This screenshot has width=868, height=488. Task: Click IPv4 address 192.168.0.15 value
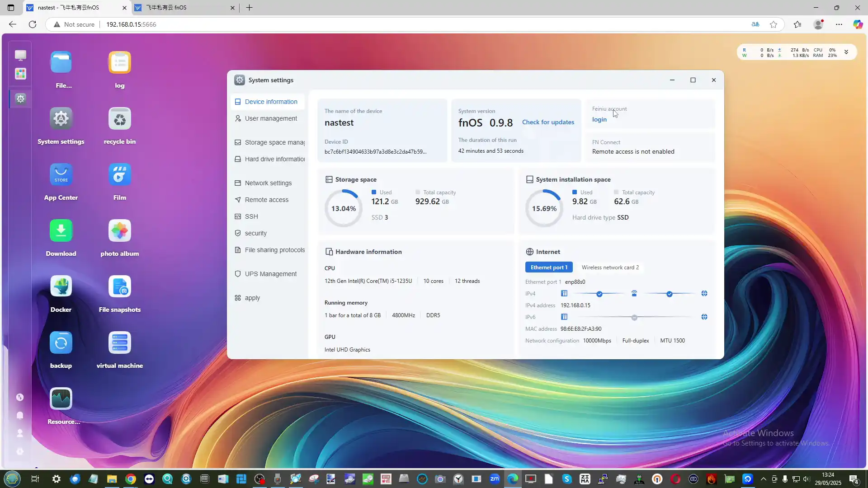click(x=576, y=305)
